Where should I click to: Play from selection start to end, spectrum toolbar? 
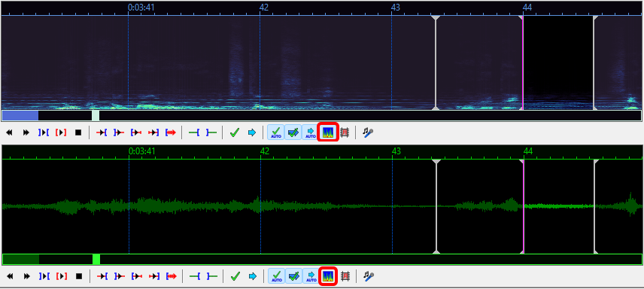click(171, 132)
